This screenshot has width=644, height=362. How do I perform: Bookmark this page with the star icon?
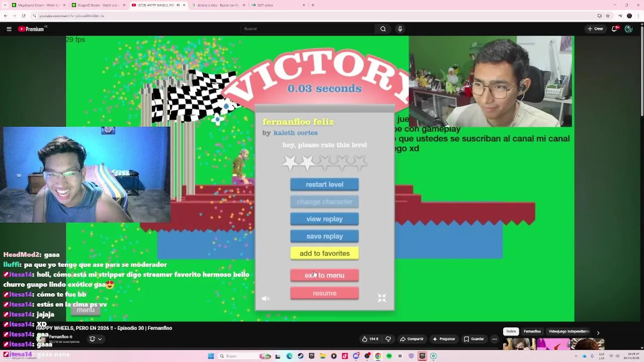(x=608, y=16)
